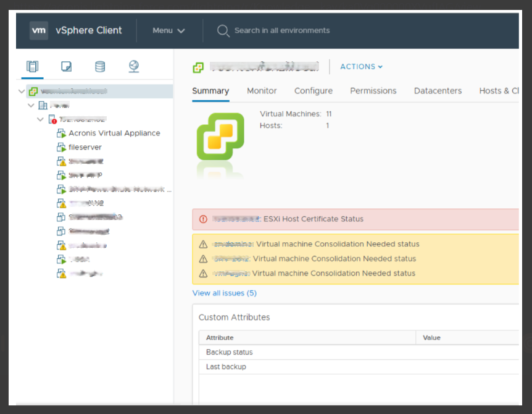Click the Search in all environments field
This screenshot has height=414, width=532.
(282, 30)
